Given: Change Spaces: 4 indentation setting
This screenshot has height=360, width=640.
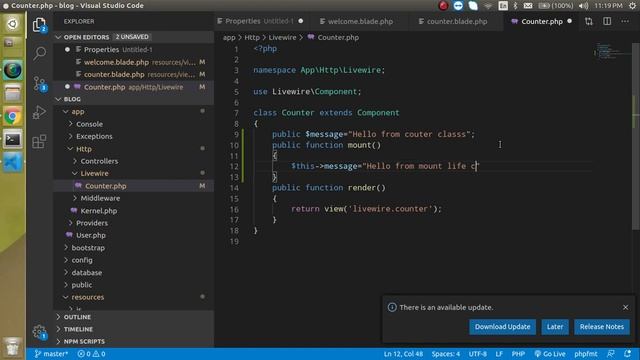Looking at the screenshot, I should 446,354.
